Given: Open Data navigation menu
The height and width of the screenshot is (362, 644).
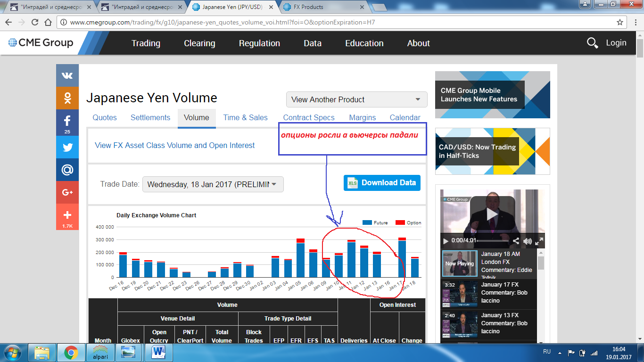Looking at the screenshot, I should coord(313,43).
